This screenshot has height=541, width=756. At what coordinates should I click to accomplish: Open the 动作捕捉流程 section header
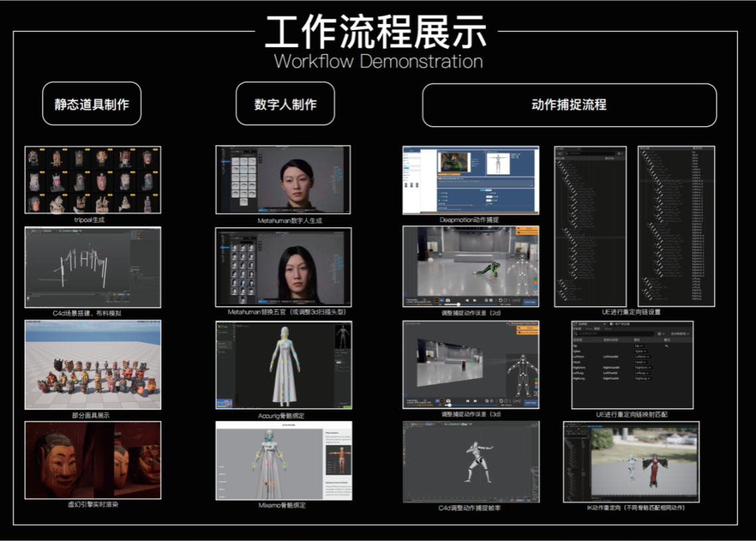click(x=569, y=104)
